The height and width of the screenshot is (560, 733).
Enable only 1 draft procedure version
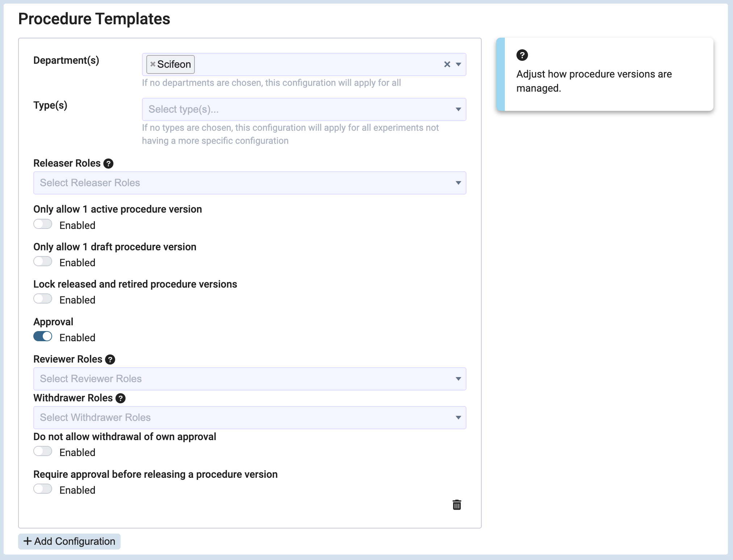pos(43,262)
